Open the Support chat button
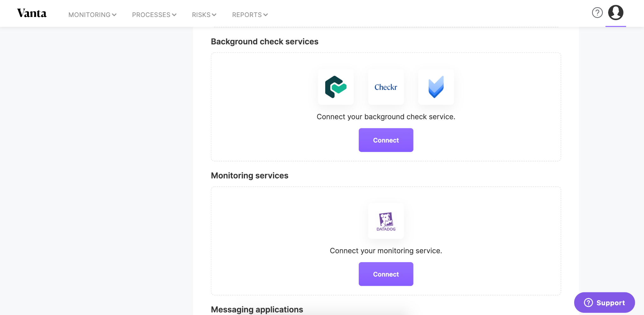Image resolution: width=644 pixels, height=315 pixels. (x=604, y=302)
